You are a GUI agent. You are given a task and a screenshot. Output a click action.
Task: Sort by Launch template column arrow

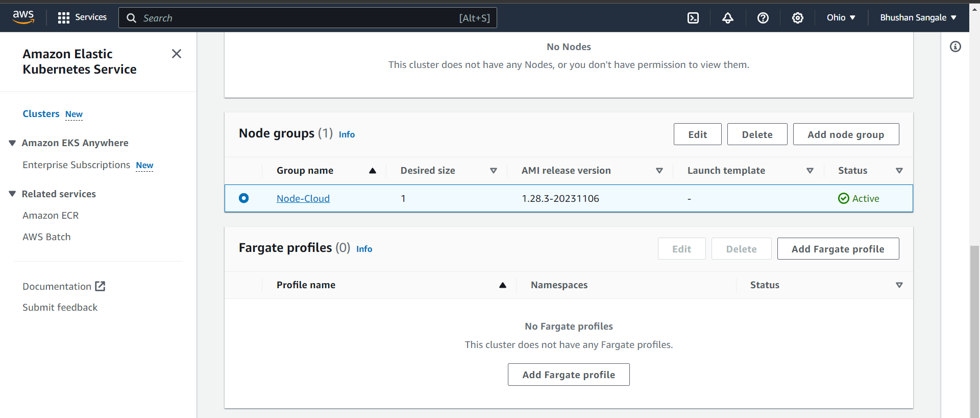[810, 171]
